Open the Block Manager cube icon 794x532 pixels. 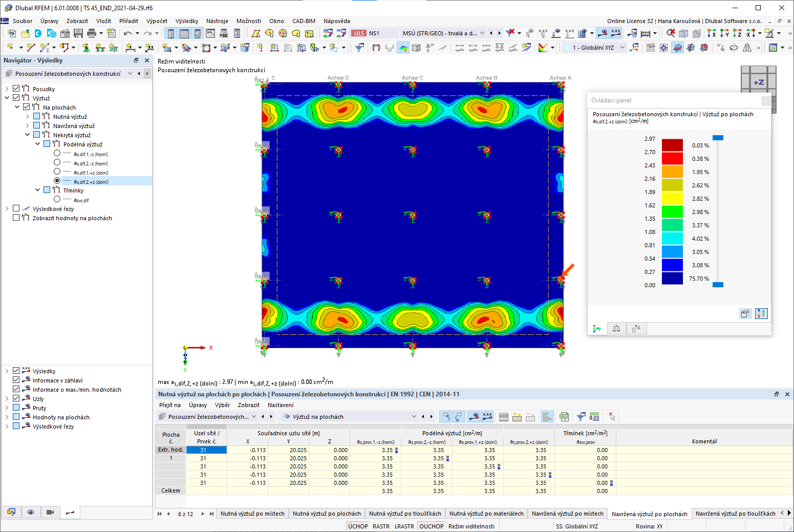coord(52,33)
